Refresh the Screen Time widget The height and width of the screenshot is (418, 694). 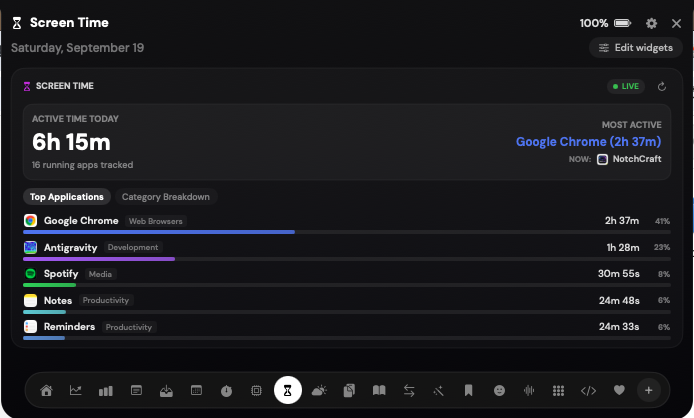click(662, 87)
